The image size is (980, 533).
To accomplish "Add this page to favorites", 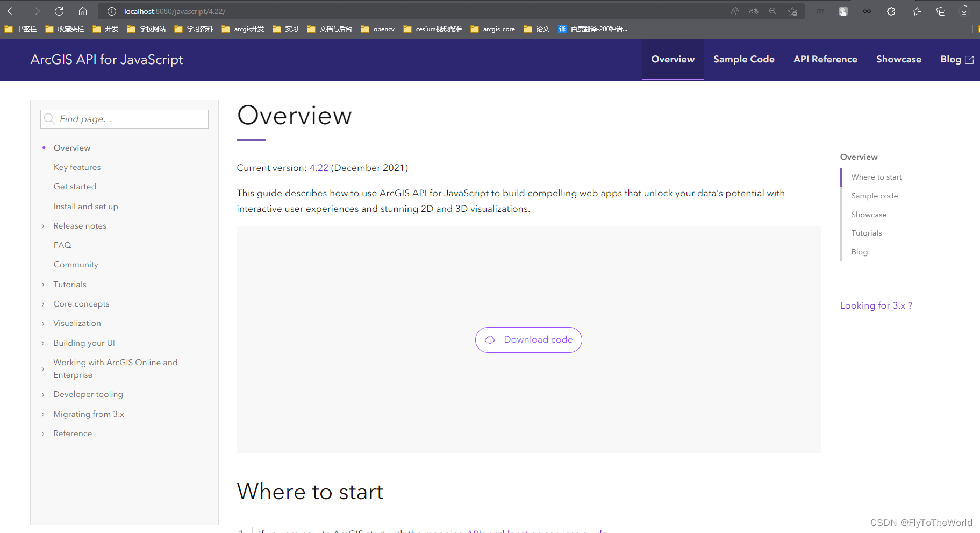I will 792,11.
